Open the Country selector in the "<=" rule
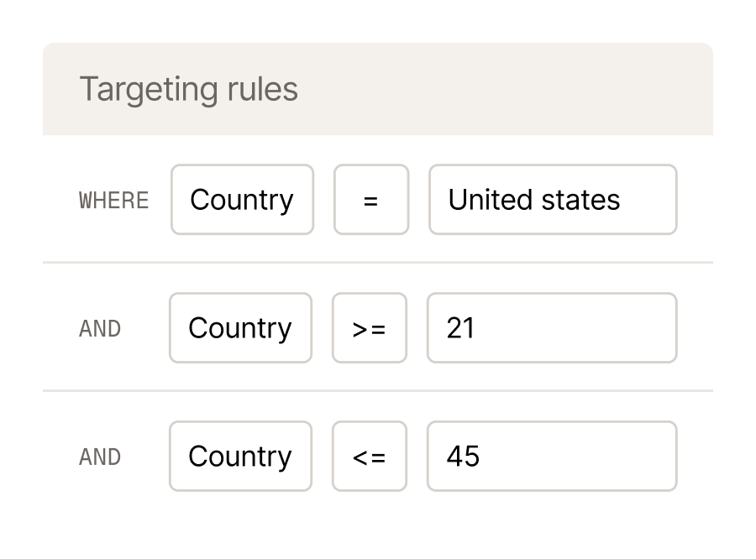Image resolution: width=756 pixels, height=559 pixels. click(240, 456)
